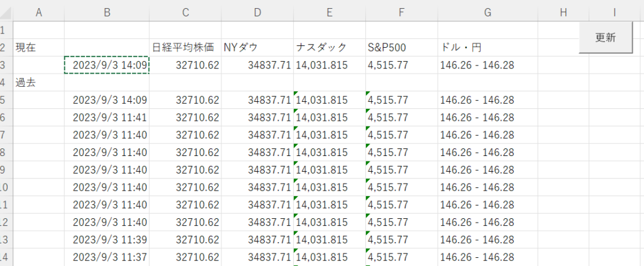Select the 日経平均株価 header cell
Image resolution: width=644 pixels, height=266 pixels.
point(185,47)
